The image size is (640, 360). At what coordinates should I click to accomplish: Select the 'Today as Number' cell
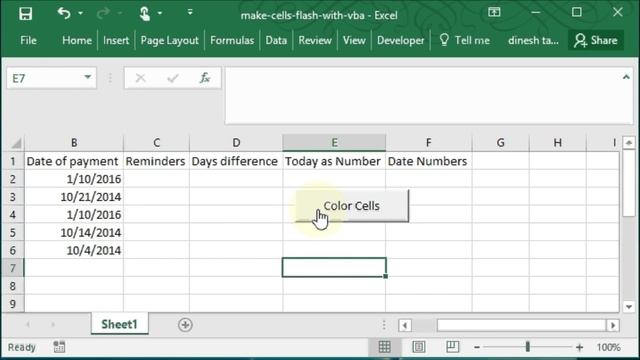(x=334, y=161)
